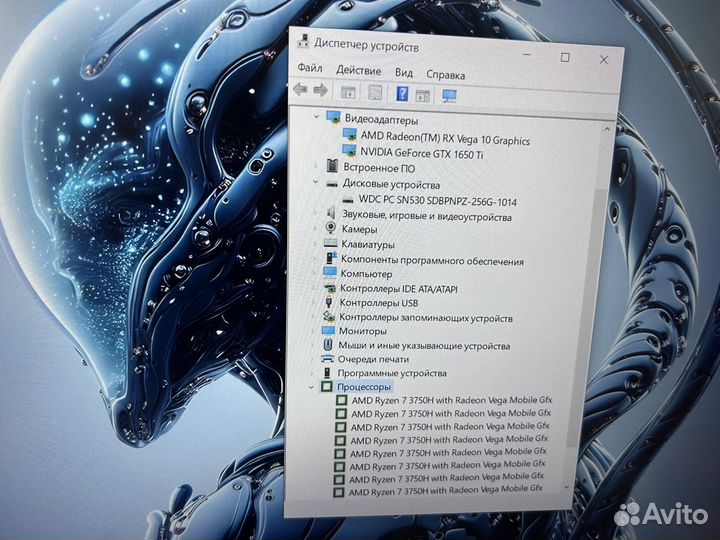
Task: Select NVIDIA GeForce GTX 1650 Ti
Action: (x=422, y=153)
